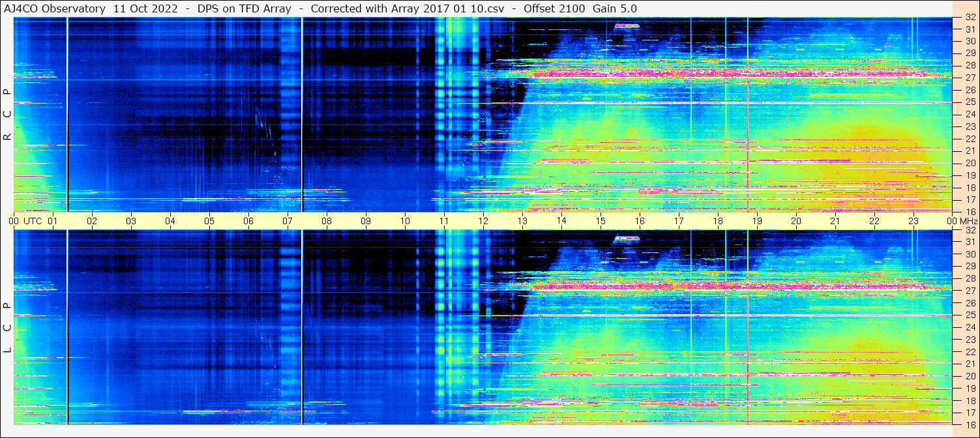Viewport: 980px width, 438px height.
Task: Click the RCP axis label
Action: (x=8, y=115)
